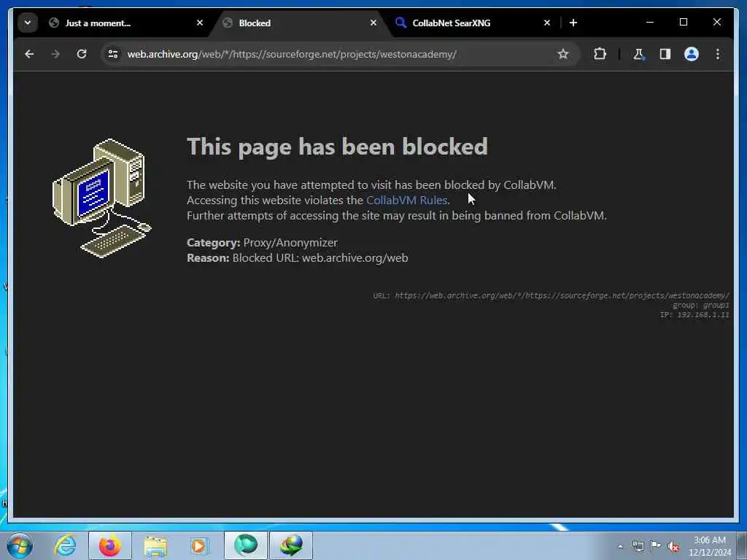Open Windows Media Player on taskbar
The height and width of the screenshot is (560, 747).
point(198,545)
